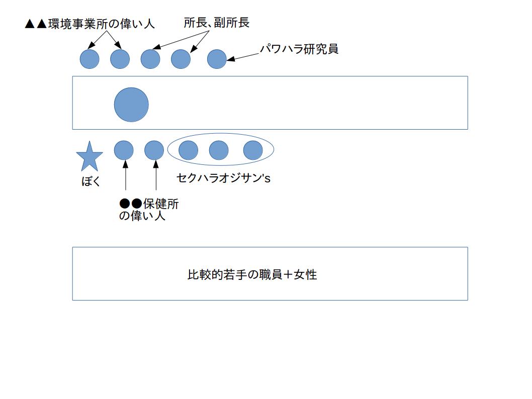Click the middle circle inside the ellipse

pyautogui.click(x=219, y=150)
